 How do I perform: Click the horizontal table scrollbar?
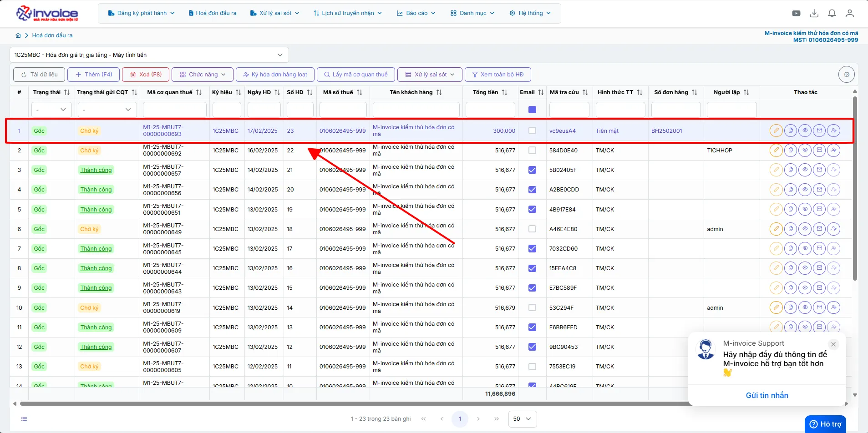(x=355, y=403)
